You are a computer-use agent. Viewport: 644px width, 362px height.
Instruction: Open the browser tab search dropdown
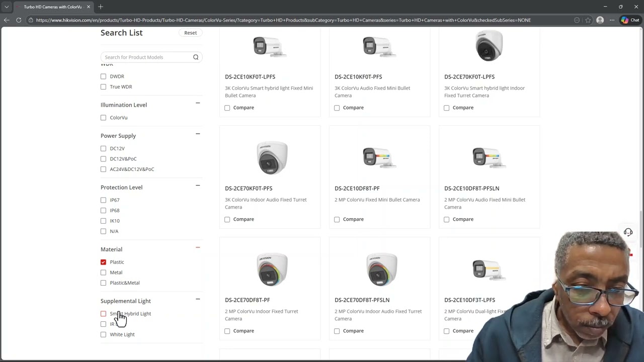(x=7, y=7)
